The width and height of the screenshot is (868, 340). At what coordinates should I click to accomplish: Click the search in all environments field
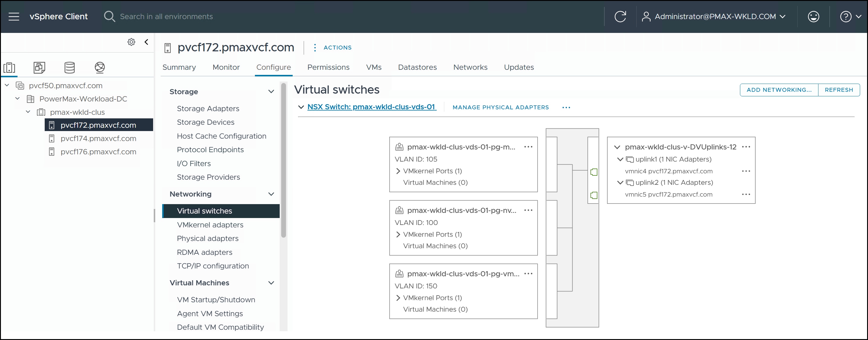pyautogui.click(x=166, y=17)
